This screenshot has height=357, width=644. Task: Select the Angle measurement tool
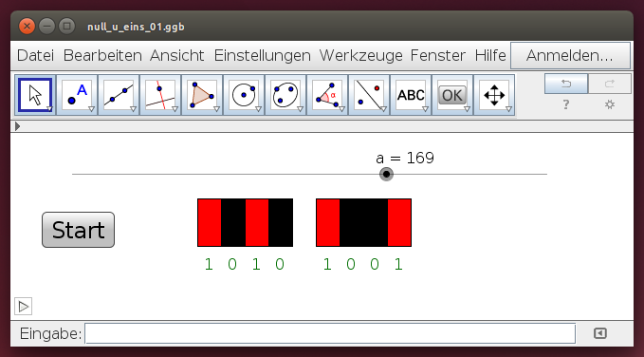click(327, 95)
